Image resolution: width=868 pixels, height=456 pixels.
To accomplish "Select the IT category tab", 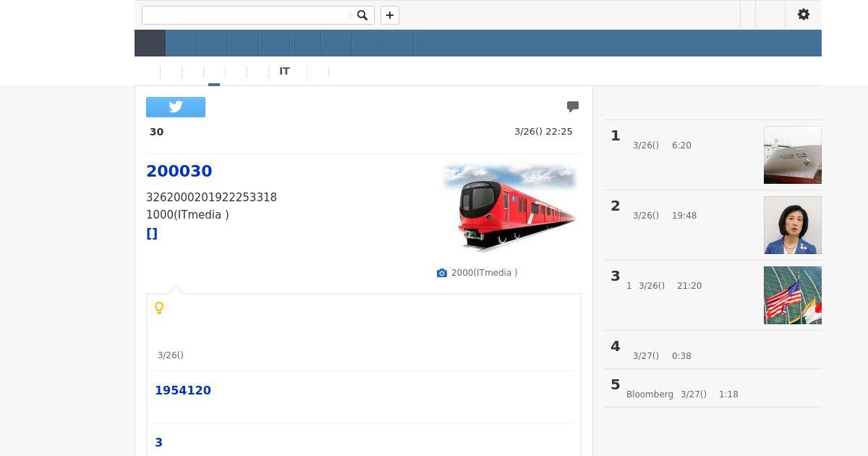I will [284, 71].
